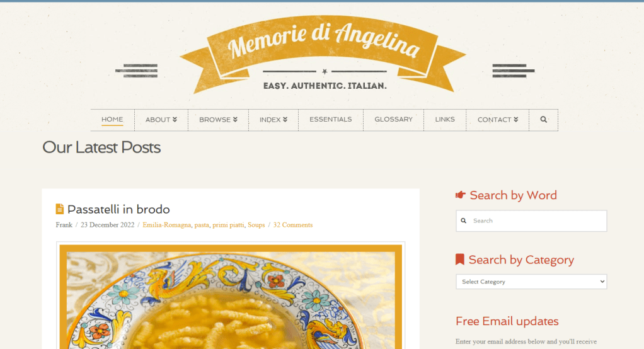644x349 pixels.
Task: Click the document icon beside Passatelli in brodo
Action: (x=60, y=209)
